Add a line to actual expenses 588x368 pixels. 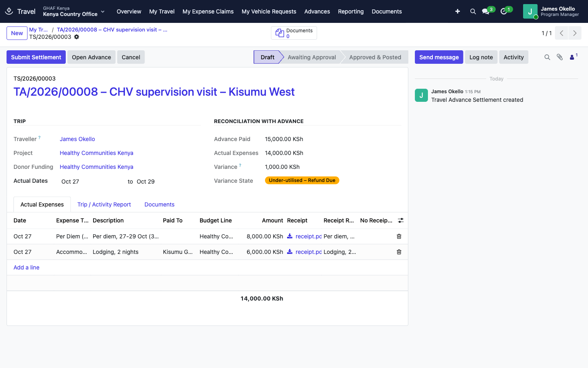click(27, 267)
